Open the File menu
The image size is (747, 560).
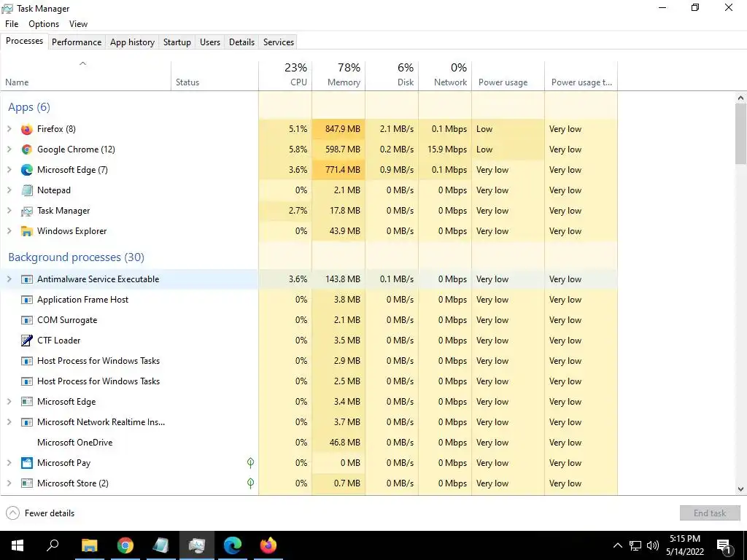click(x=12, y=24)
